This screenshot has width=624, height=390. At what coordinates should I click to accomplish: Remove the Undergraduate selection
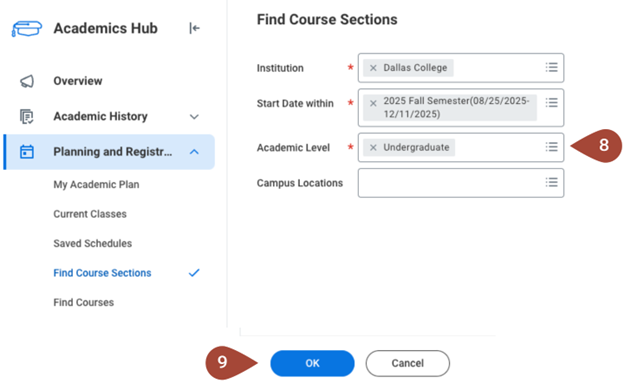[373, 148]
